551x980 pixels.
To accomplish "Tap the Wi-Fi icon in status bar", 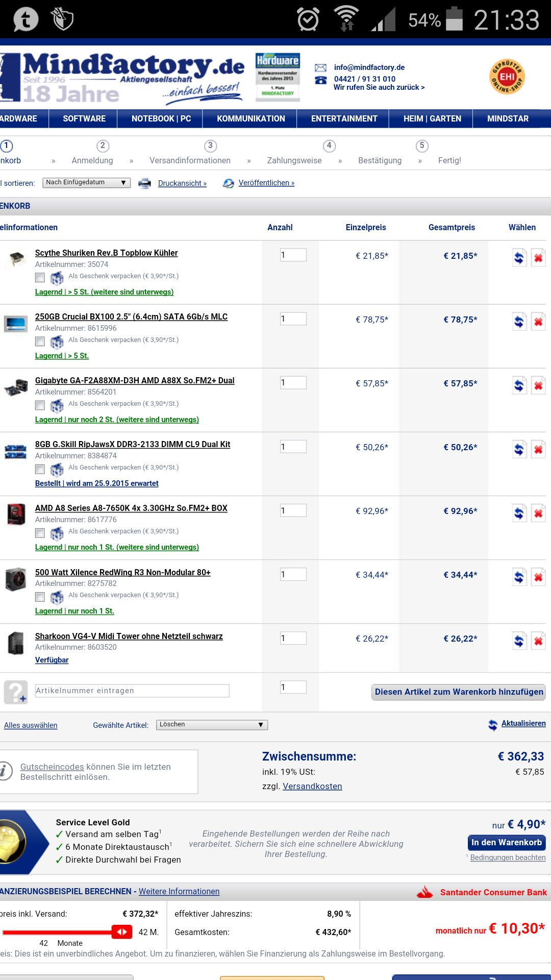I will [346, 18].
